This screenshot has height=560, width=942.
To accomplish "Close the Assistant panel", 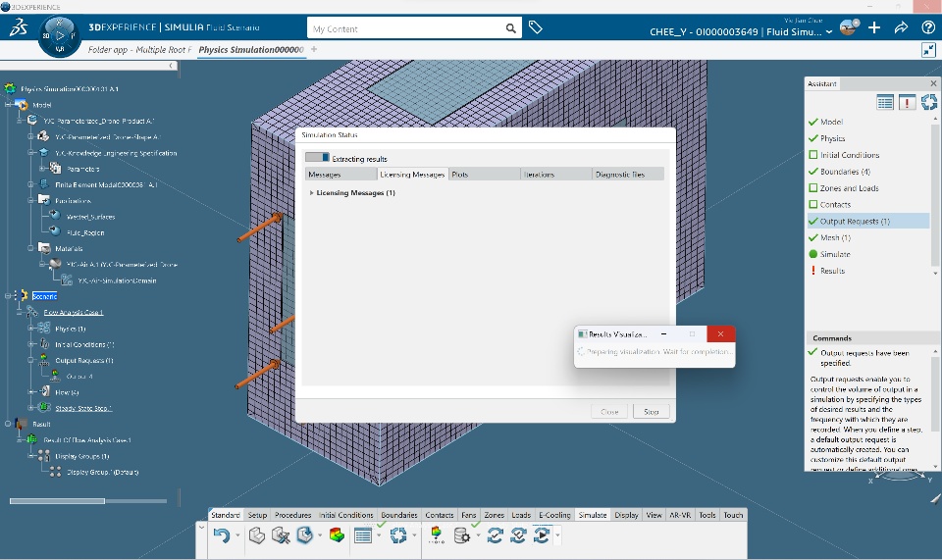I will tap(933, 83).
